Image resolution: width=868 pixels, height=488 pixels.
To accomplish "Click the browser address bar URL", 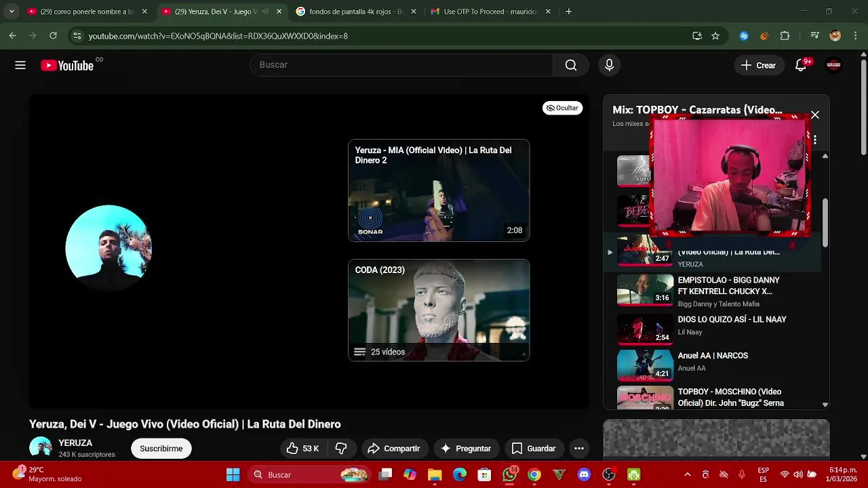I will point(218,36).
